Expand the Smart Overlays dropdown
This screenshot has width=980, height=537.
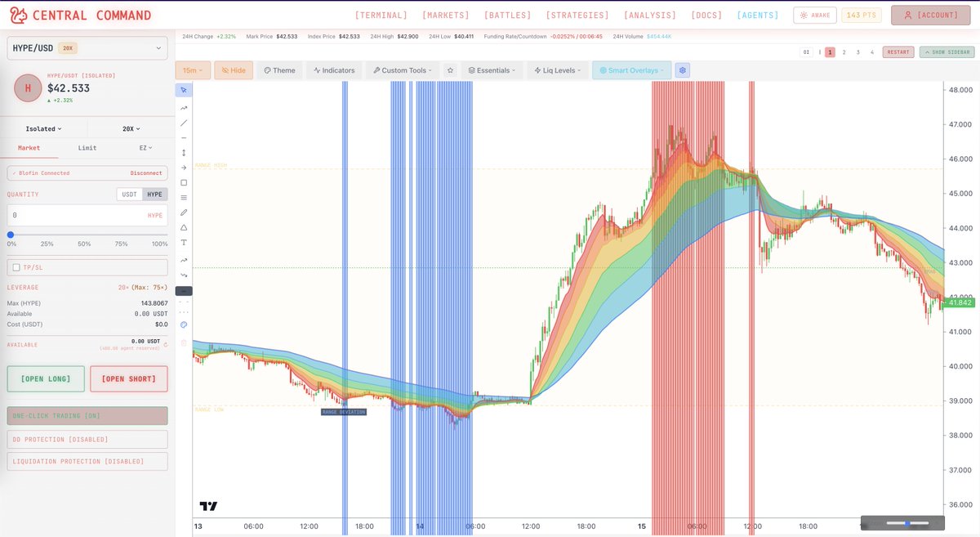point(632,70)
